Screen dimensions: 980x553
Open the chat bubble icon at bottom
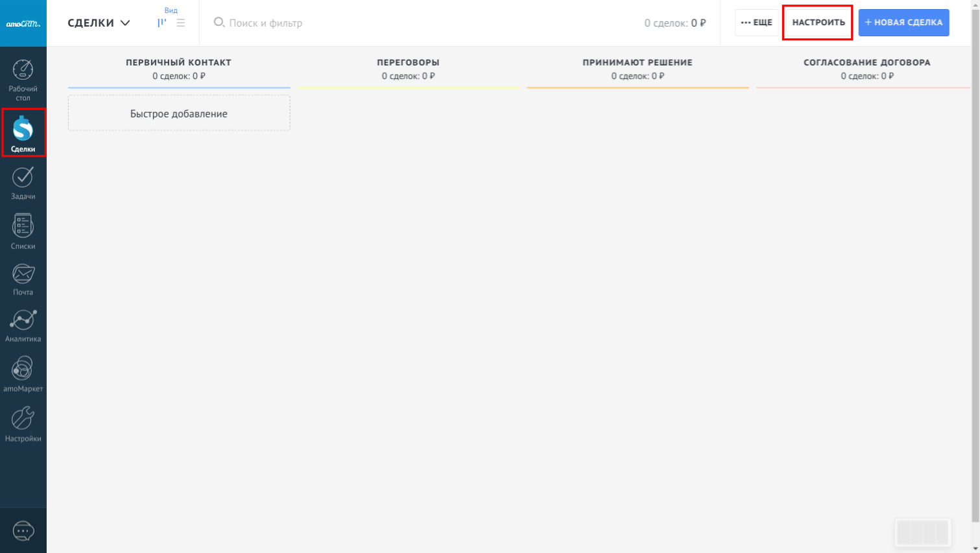pos(23,531)
